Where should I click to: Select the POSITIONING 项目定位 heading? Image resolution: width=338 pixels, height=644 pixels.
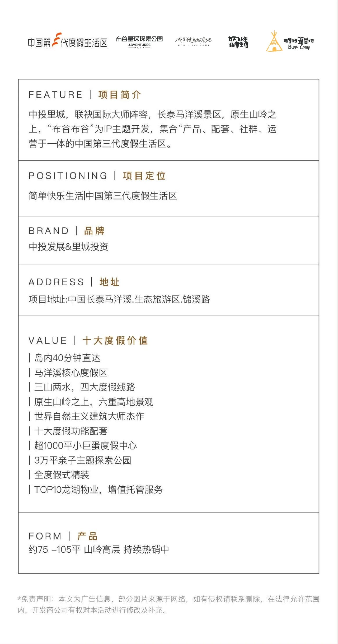[97, 176]
